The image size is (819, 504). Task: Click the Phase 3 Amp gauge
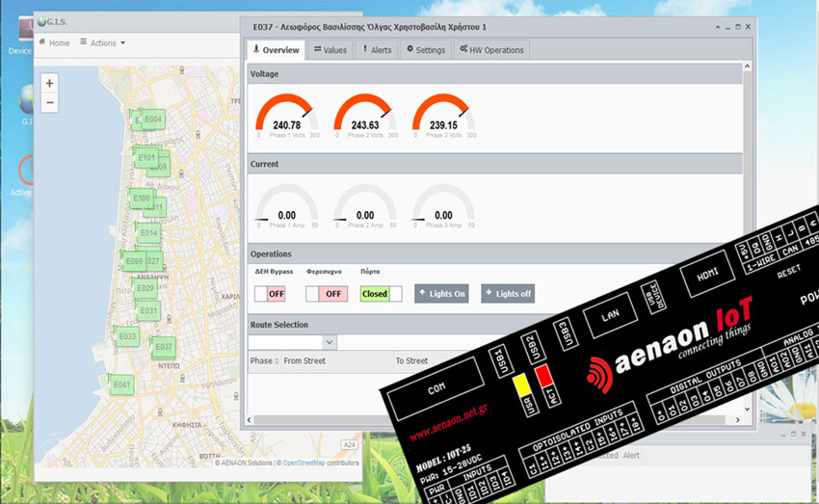[x=443, y=206]
